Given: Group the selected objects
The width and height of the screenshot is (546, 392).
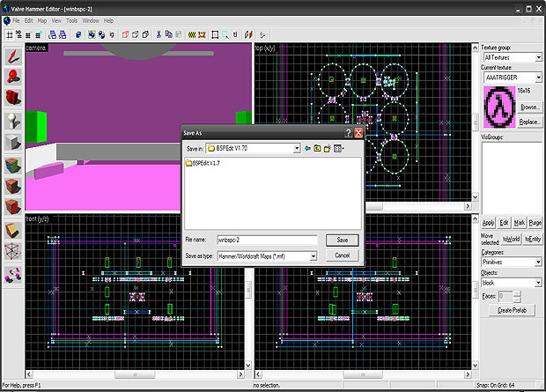Looking at the screenshot, I should [x=92, y=34].
